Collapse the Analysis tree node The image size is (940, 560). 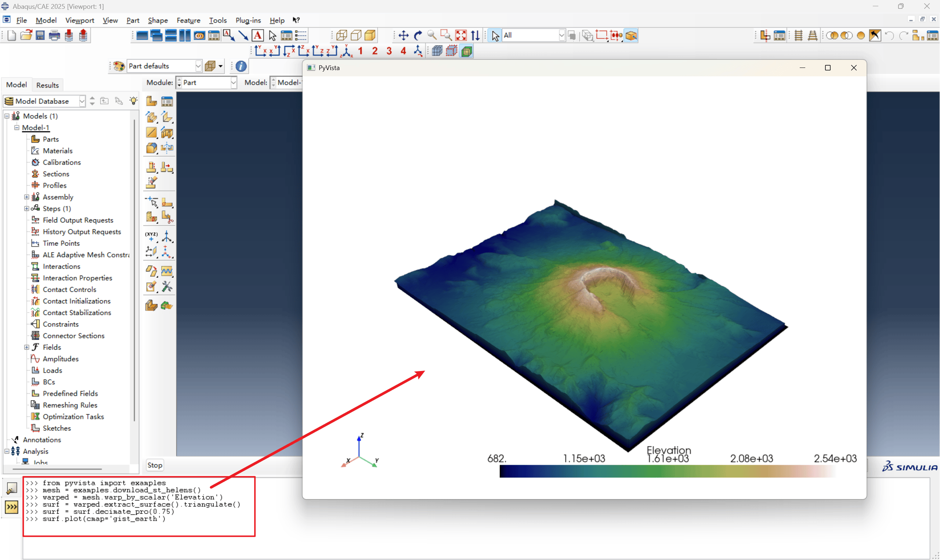click(7, 451)
